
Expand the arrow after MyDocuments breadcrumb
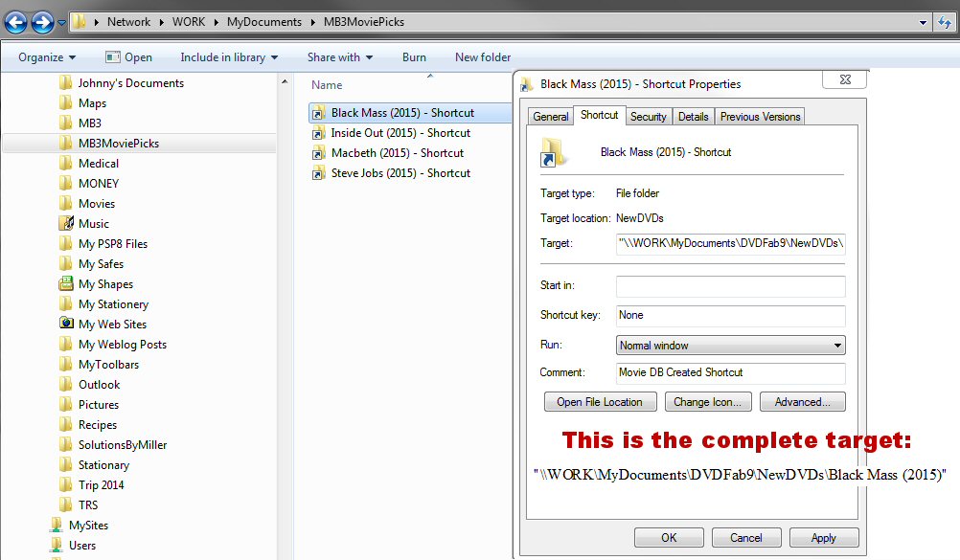coord(313,22)
